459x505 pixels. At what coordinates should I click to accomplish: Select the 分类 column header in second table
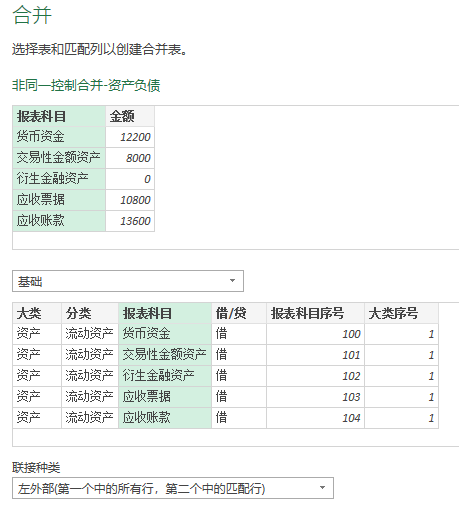click(90, 313)
